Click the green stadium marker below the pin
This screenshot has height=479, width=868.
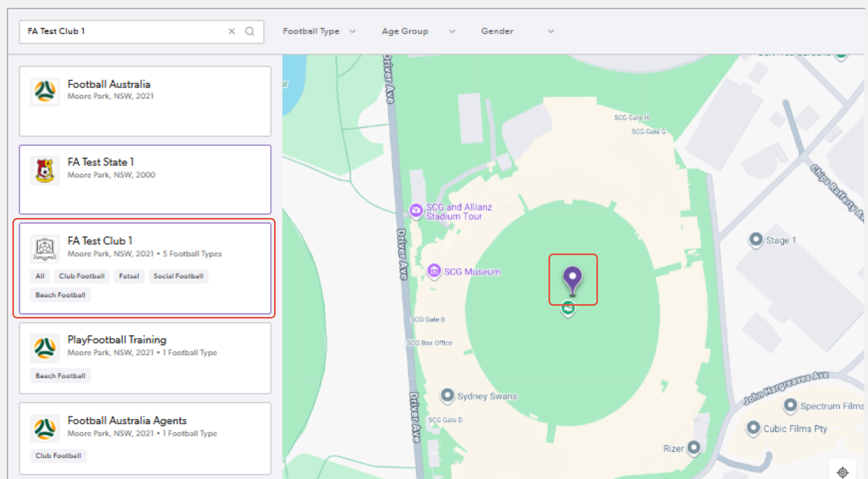(x=568, y=309)
